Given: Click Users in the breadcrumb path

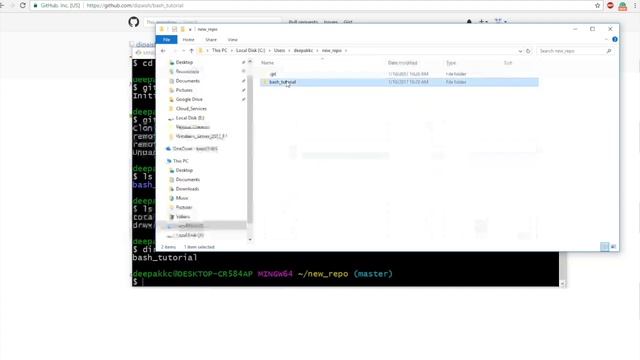Looking at the screenshot, I should [x=279, y=50].
